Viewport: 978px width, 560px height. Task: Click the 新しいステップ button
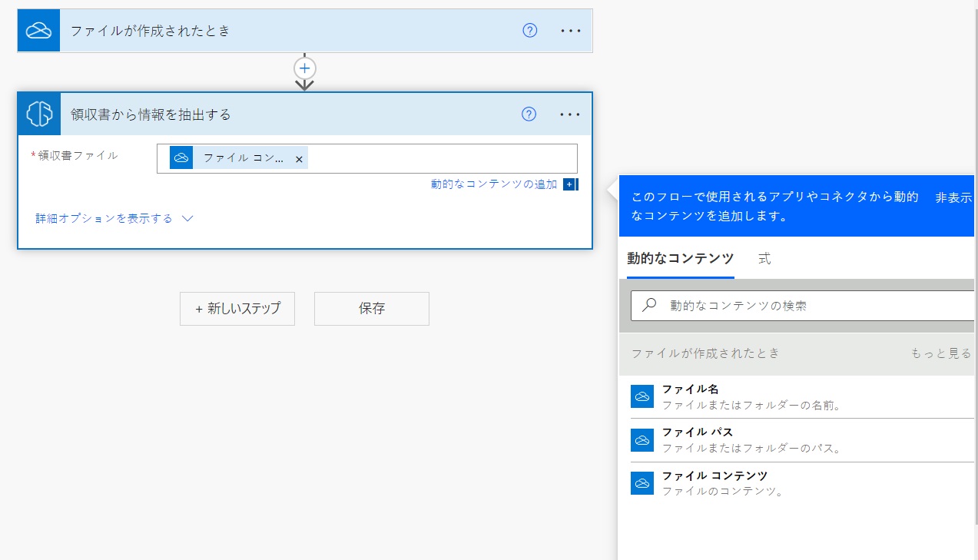237,309
